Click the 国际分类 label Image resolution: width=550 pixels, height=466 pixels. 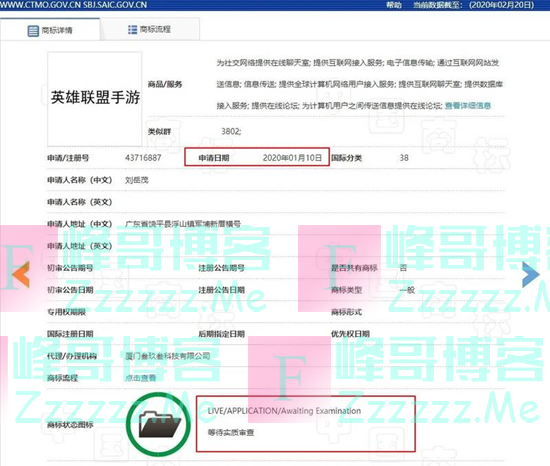tap(347, 158)
